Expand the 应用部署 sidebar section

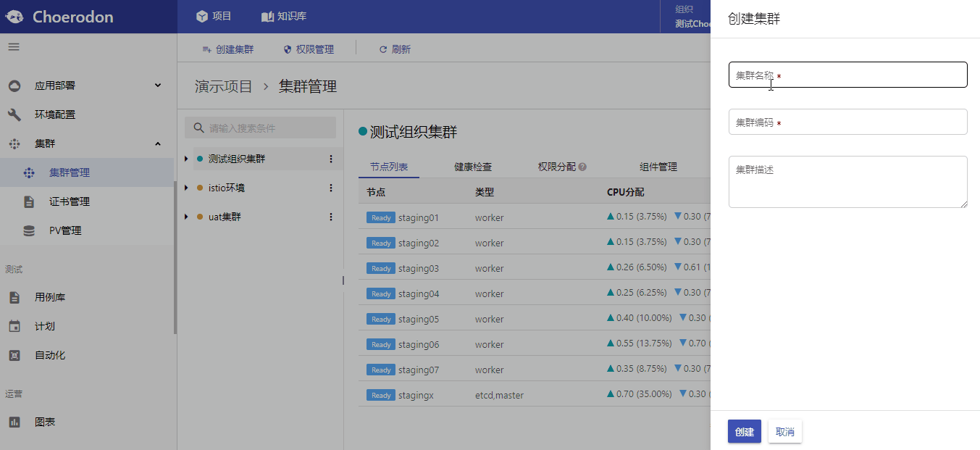157,85
